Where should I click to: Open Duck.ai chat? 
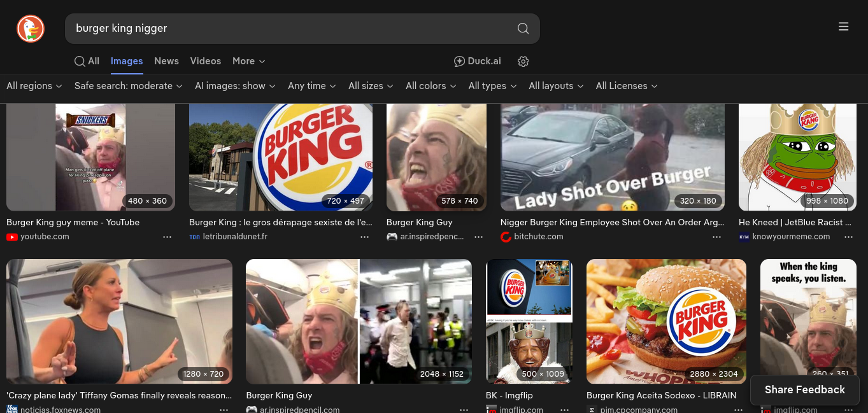pyautogui.click(x=477, y=62)
